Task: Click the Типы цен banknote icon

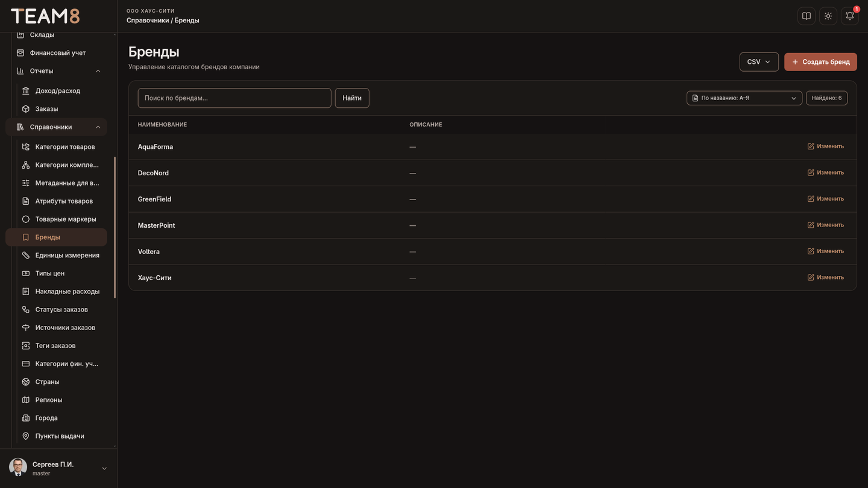Action: [26, 274]
